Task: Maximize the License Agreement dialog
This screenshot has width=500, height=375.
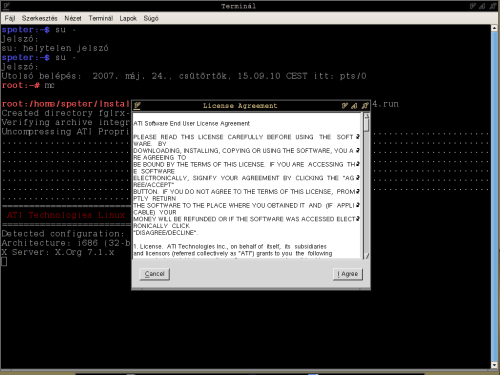Action: [x=355, y=106]
